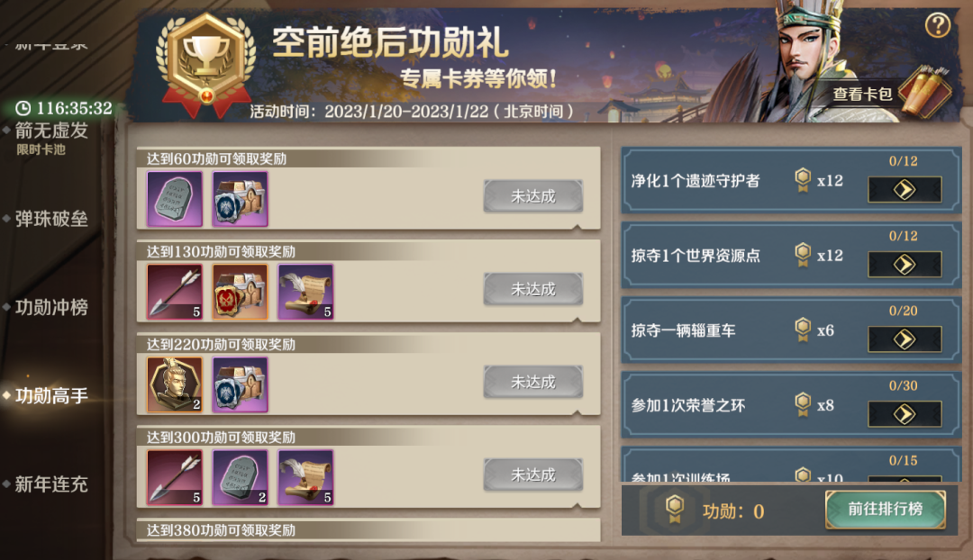Go to task 净化1个遗迹守护者 via arrow button

click(905, 190)
